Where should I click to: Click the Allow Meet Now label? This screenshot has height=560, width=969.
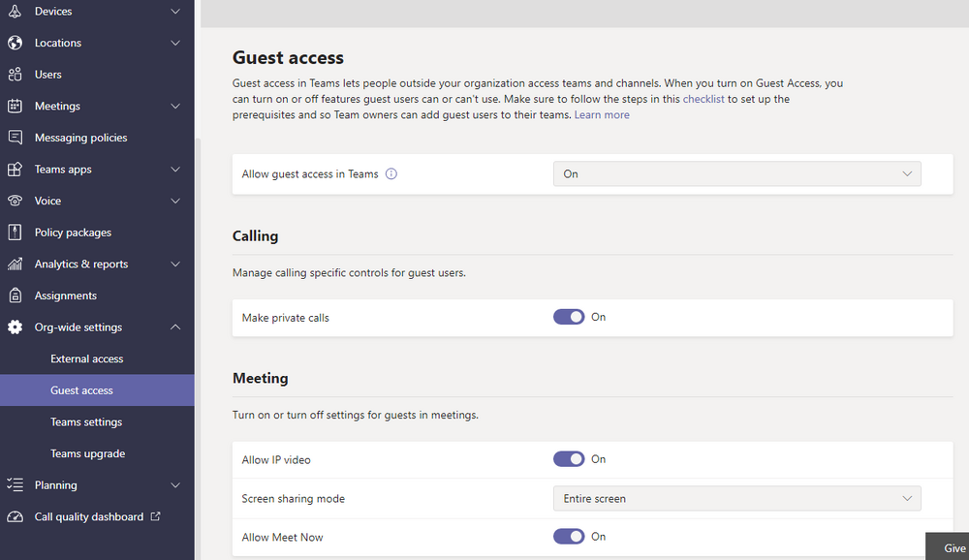[x=282, y=537]
